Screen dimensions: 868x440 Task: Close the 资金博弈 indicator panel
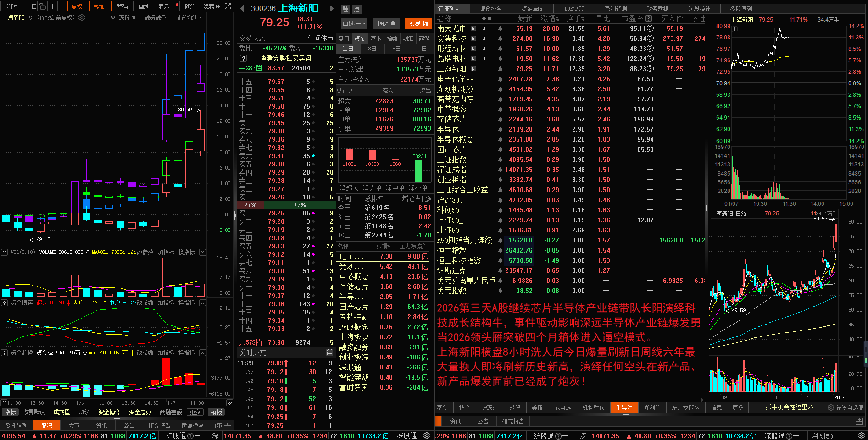coord(202,302)
